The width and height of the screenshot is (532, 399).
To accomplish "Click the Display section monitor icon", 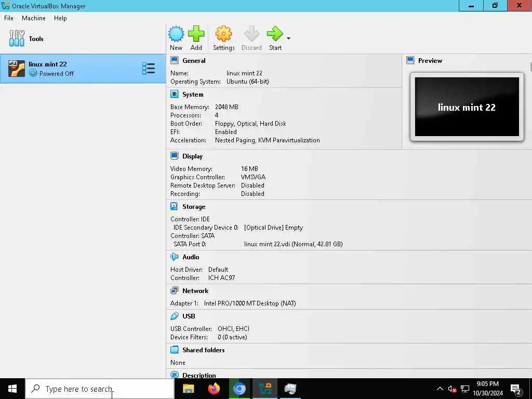I will tap(175, 156).
